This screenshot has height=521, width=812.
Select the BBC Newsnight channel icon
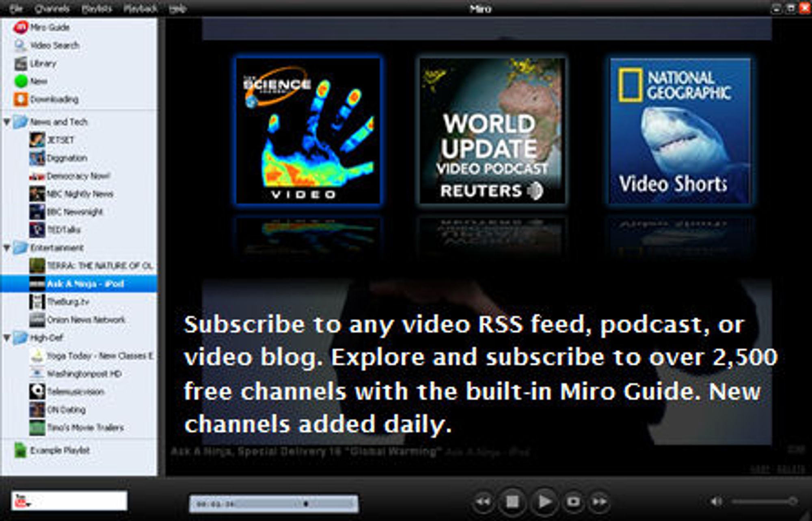click(x=37, y=212)
